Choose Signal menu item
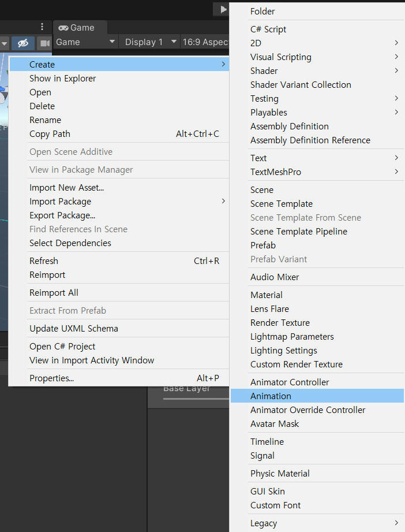 317,456
